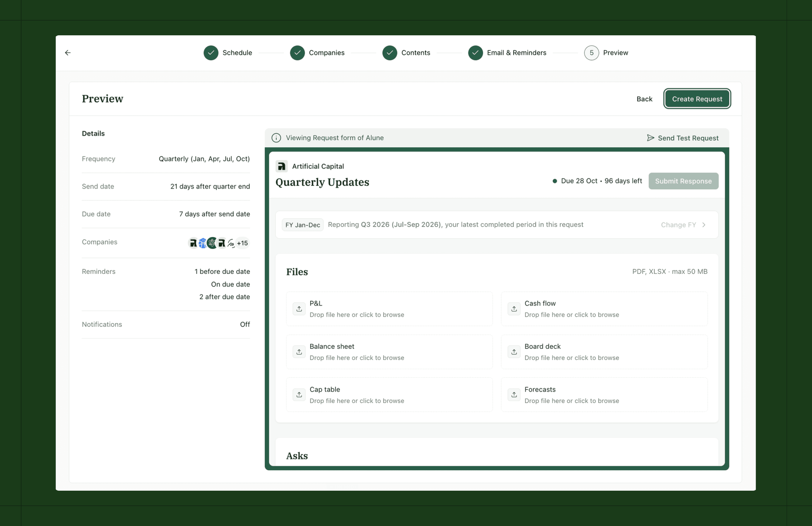812x526 pixels.
Task: Click the Quarterly (Jan, Apr, Jul, Oct) frequency value
Action: (x=204, y=159)
